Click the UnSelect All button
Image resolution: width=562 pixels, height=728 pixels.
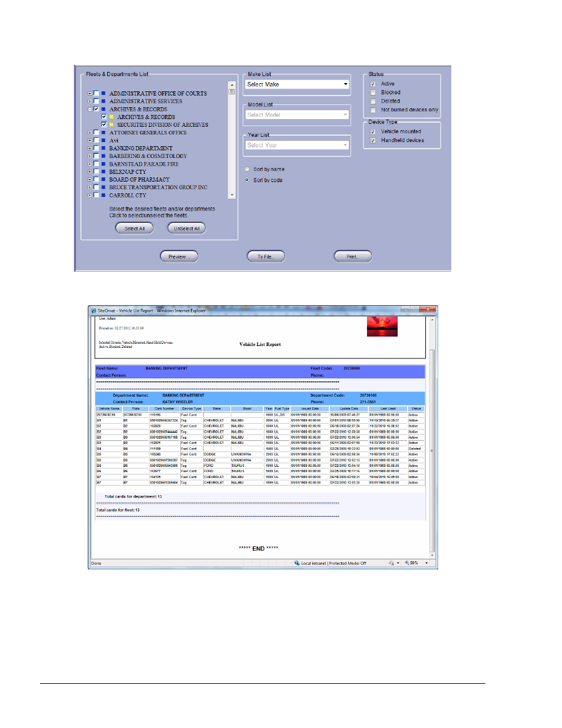click(187, 228)
